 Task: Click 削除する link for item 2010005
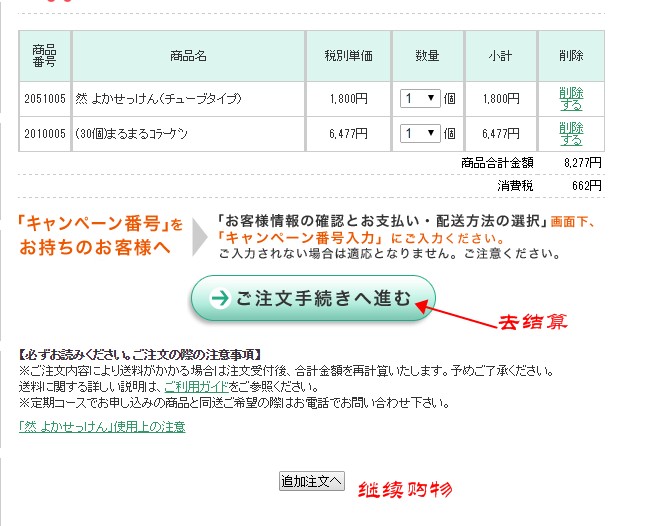(x=570, y=133)
